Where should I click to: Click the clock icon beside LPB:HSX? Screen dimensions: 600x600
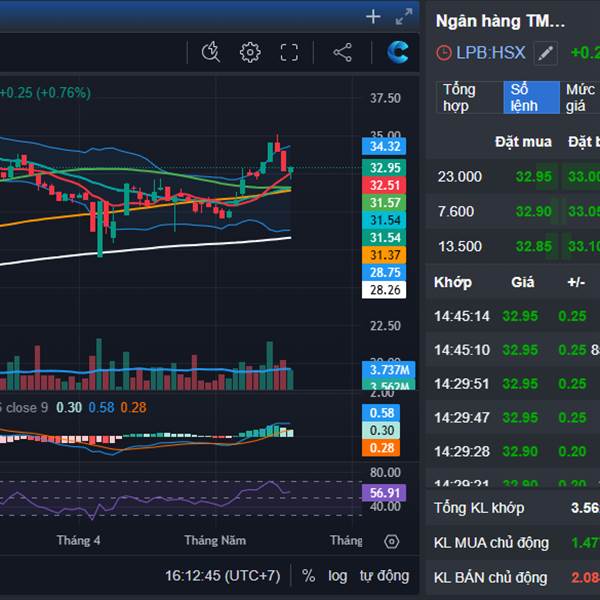click(444, 53)
